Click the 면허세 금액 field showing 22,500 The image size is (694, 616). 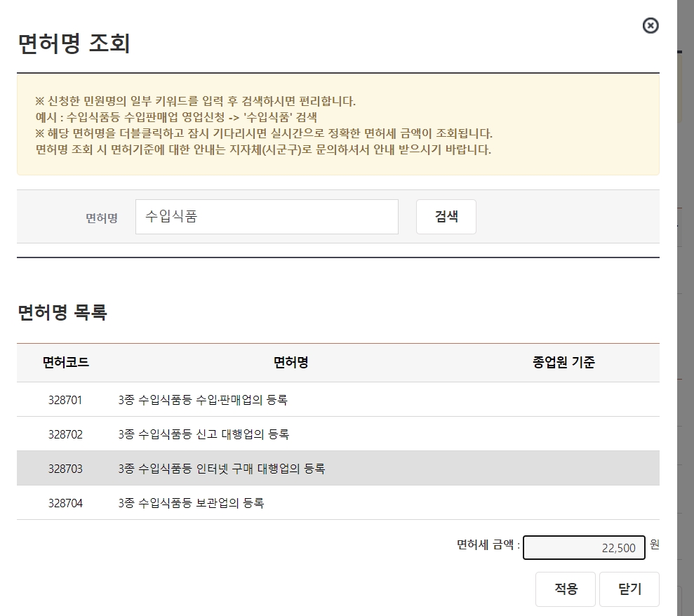(x=584, y=548)
